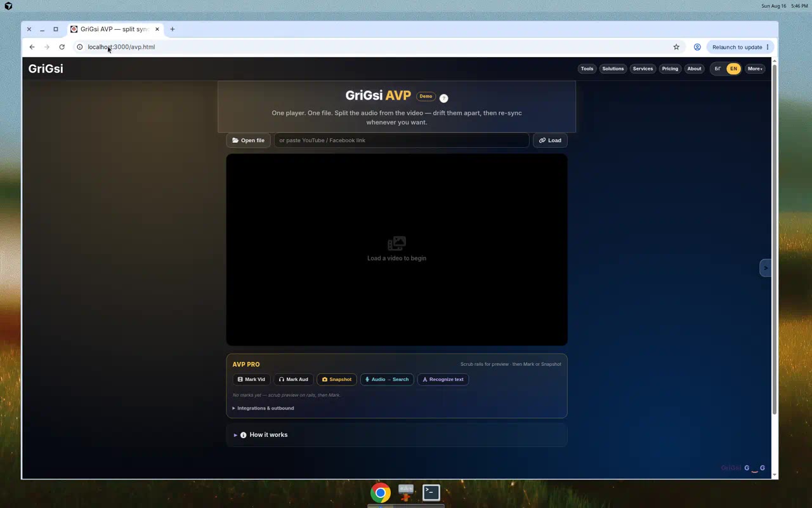Open the Pricing page
The width and height of the screenshot is (812, 508).
pyautogui.click(x=670, y=69)
